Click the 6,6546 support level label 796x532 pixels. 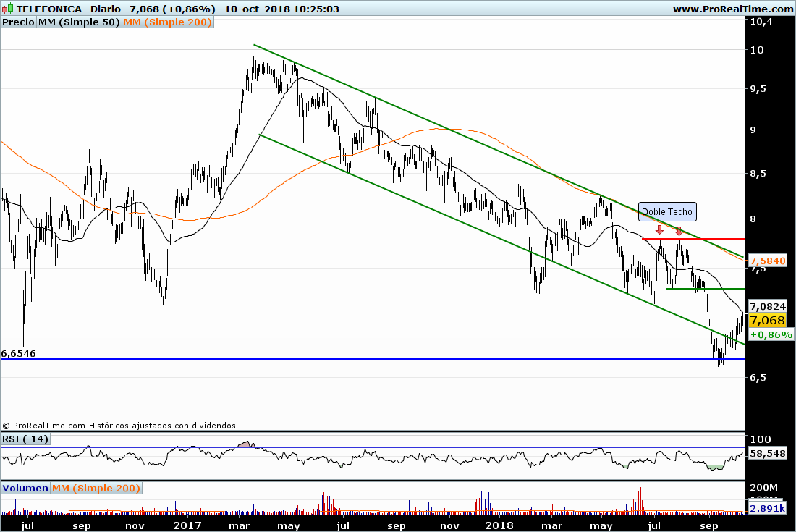click(x=19, y=354)
